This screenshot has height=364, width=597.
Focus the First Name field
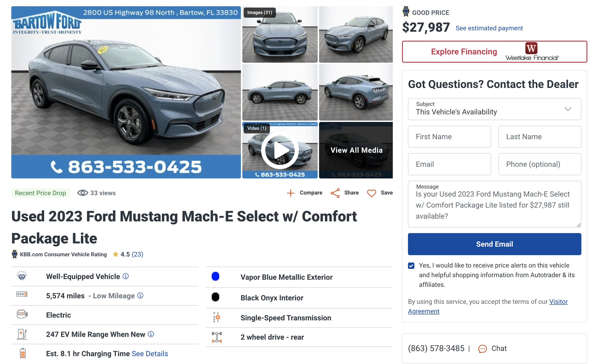pos(450,137)
